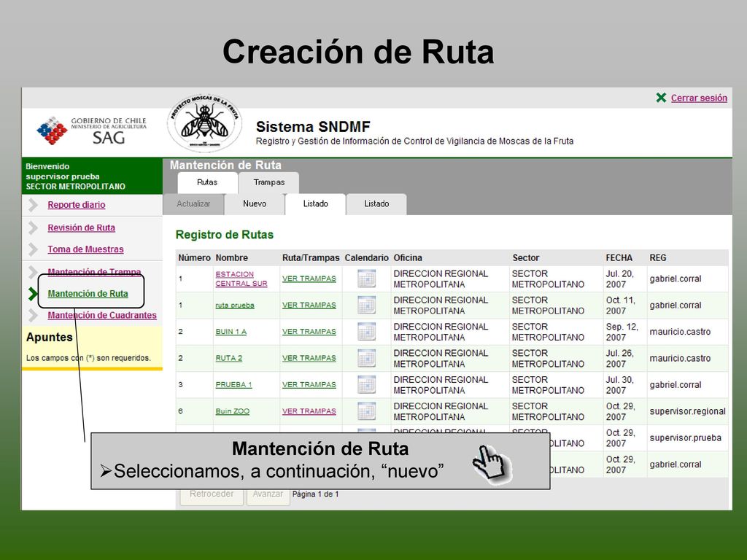Go to Revisión de Ruta

coord(81,227)
